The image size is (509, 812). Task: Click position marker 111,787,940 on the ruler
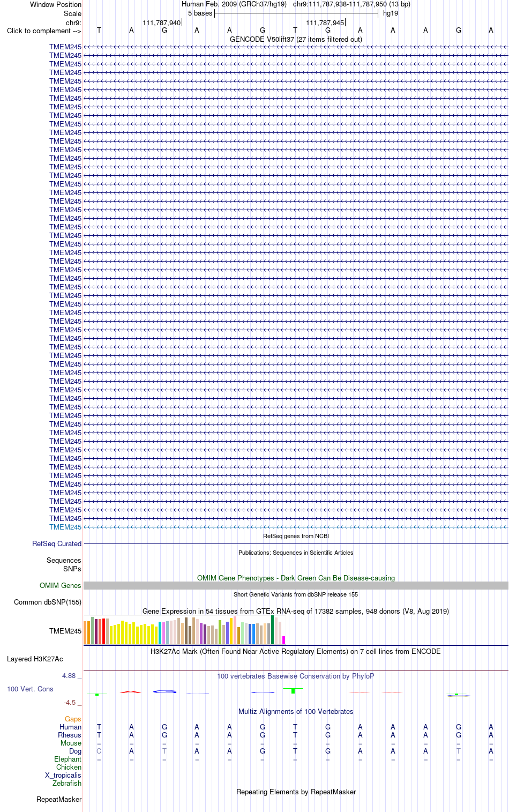pyautogui.click(x=162, y=23)
